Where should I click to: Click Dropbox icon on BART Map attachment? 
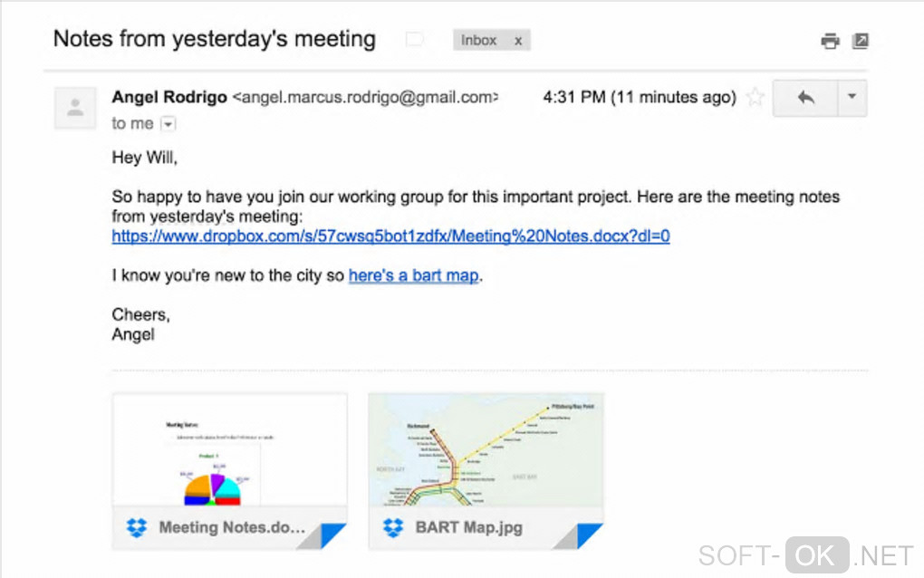pyautogui.click(x=393, y=527)
